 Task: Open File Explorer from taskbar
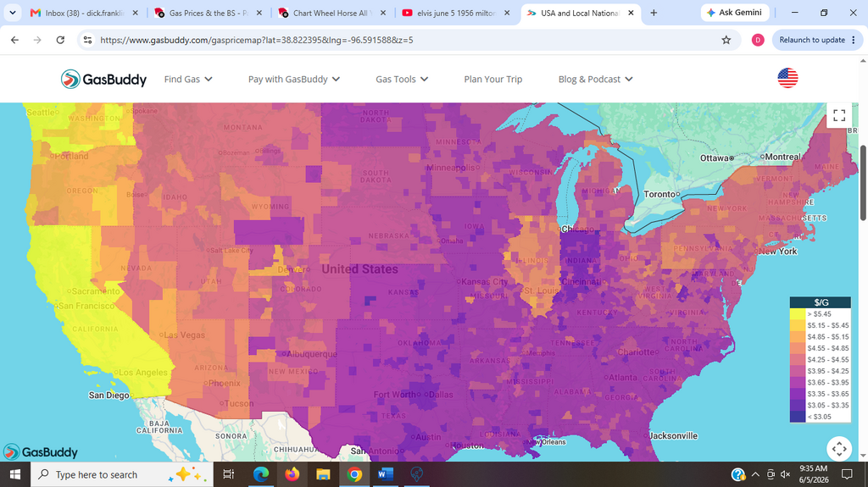[x=323, y=474]
